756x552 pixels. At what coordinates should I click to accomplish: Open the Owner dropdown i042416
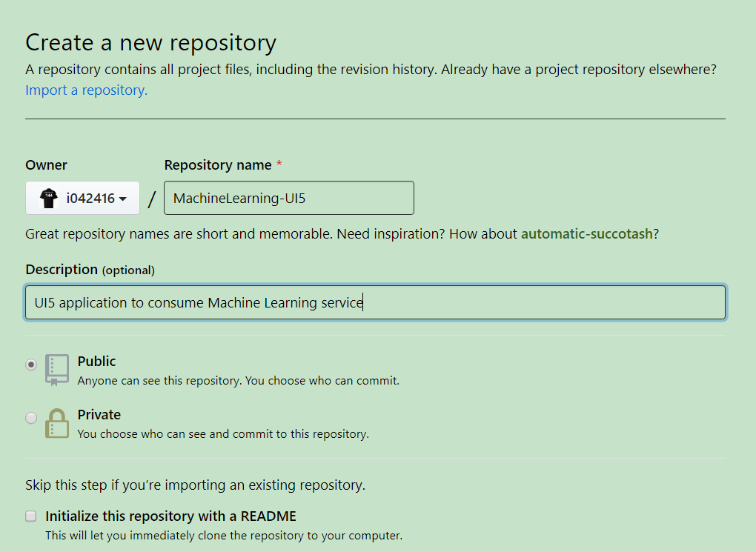point(82,198)
